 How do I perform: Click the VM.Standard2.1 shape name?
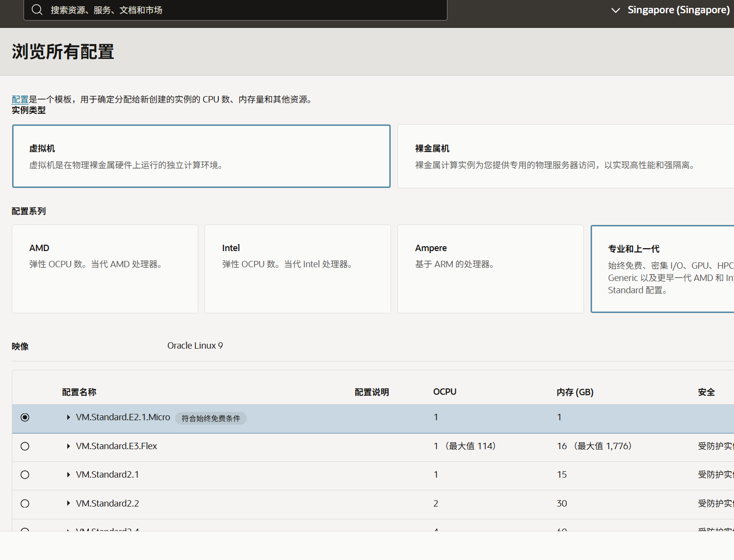pos(107,475)
